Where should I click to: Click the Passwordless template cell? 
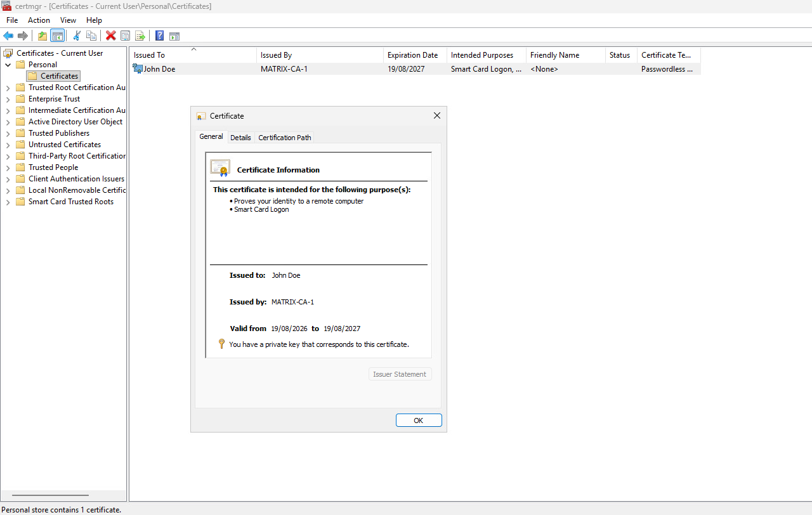667,69
